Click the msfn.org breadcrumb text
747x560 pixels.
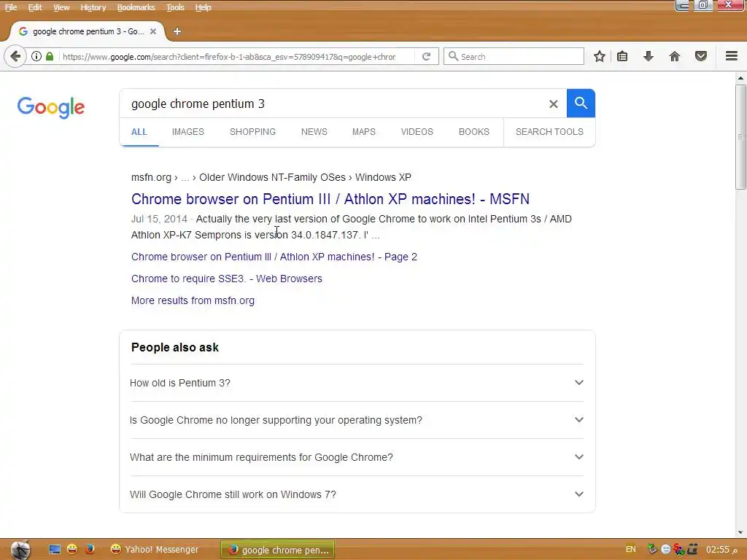click(151, 177)
